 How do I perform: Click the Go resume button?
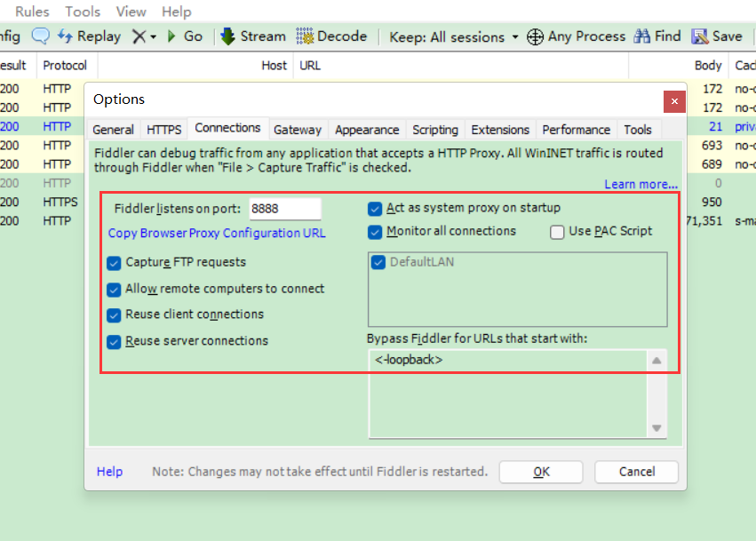tap(185, 36)
